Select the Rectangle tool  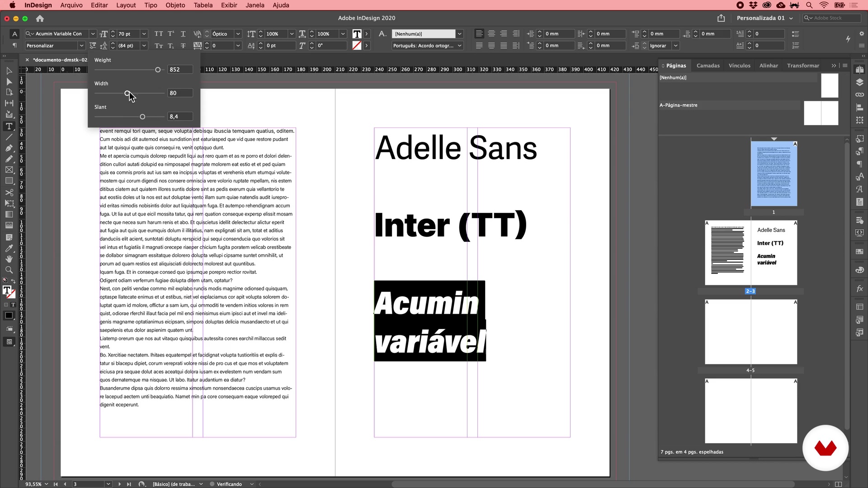[9, 181]
